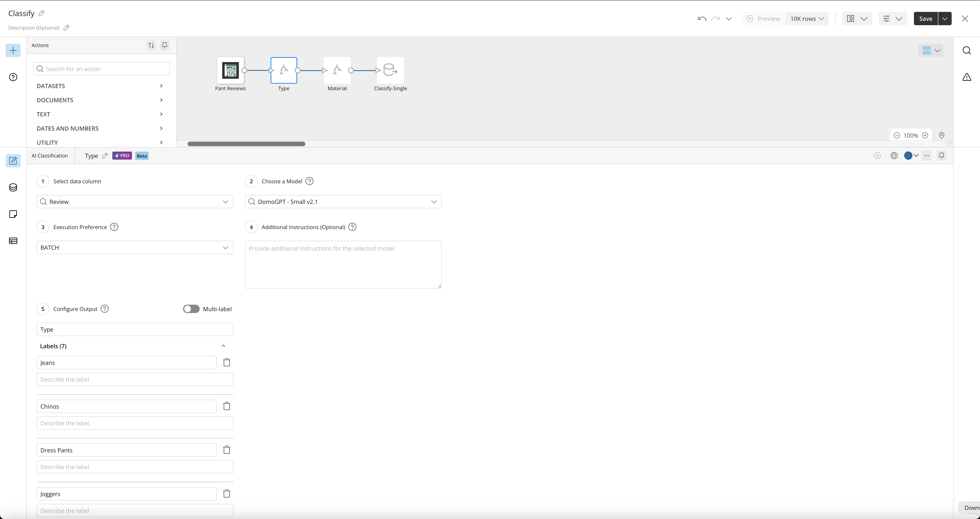Image resolution: width=980 pixels, height=519 pixels.
Task: Focus the additional instructions text area
Action: point(343,265)
